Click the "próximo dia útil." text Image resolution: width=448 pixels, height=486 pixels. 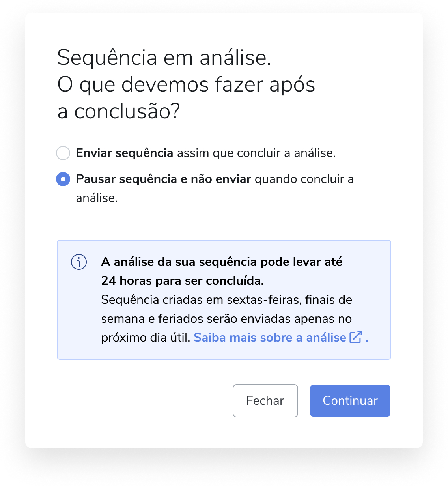tap(146, 338)
